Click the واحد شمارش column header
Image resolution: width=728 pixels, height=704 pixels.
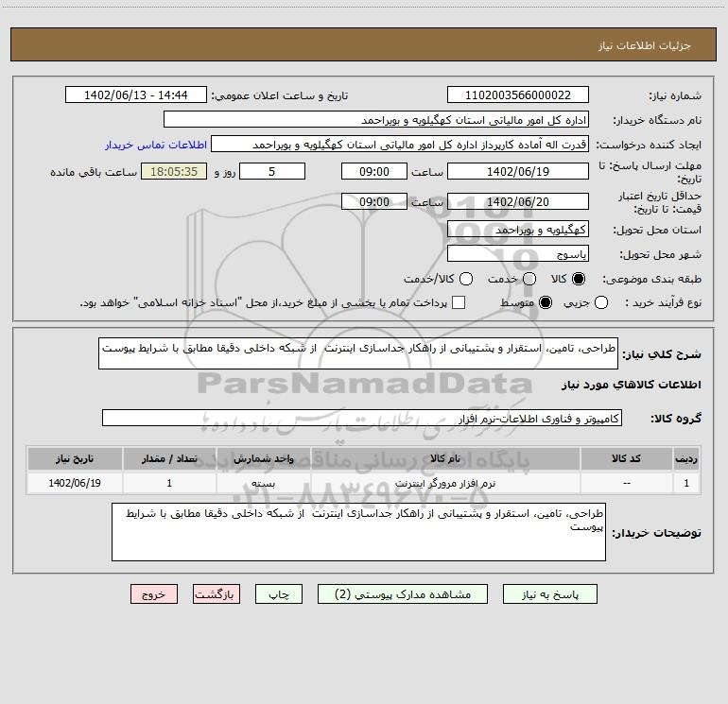tap(263, 459)
